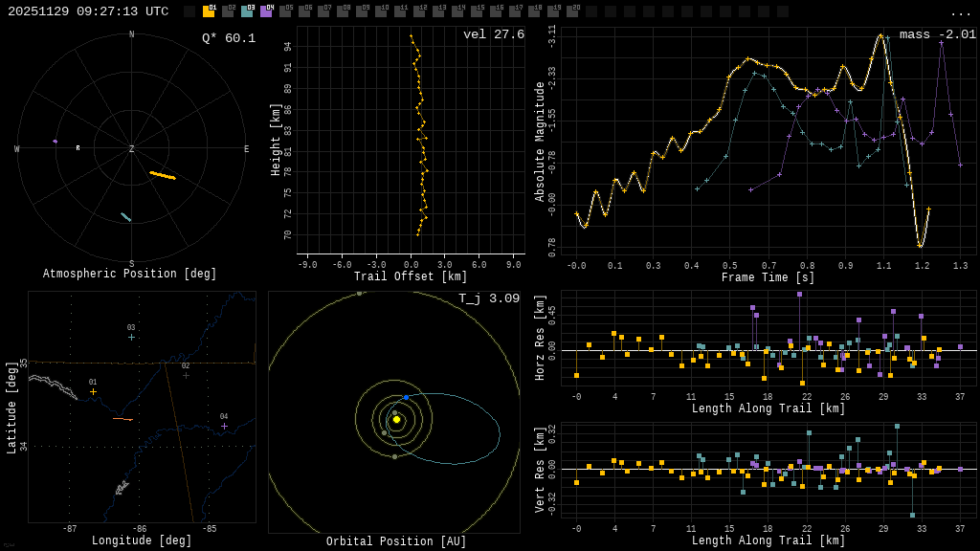Click the teal station 03 color box
The image size is (980, 551).
click(247, 11)
